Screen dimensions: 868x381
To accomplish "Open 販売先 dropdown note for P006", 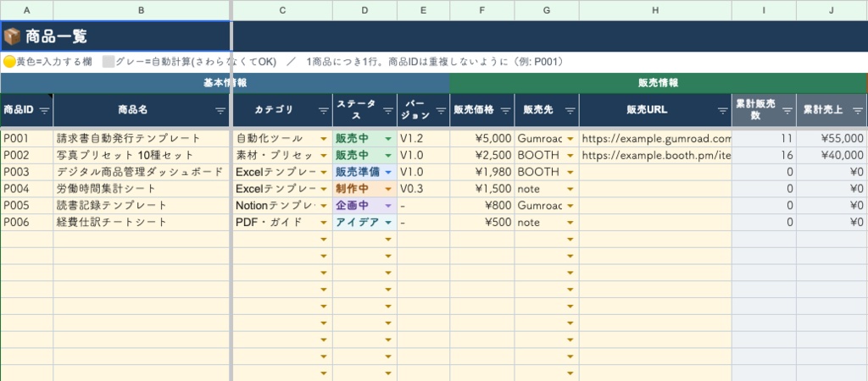I will 570,223.
